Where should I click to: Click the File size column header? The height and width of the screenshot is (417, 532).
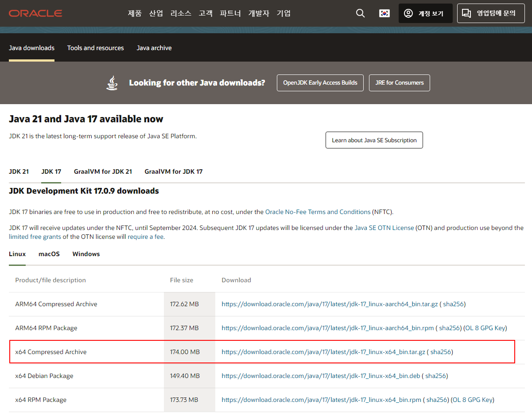[182, 280]
